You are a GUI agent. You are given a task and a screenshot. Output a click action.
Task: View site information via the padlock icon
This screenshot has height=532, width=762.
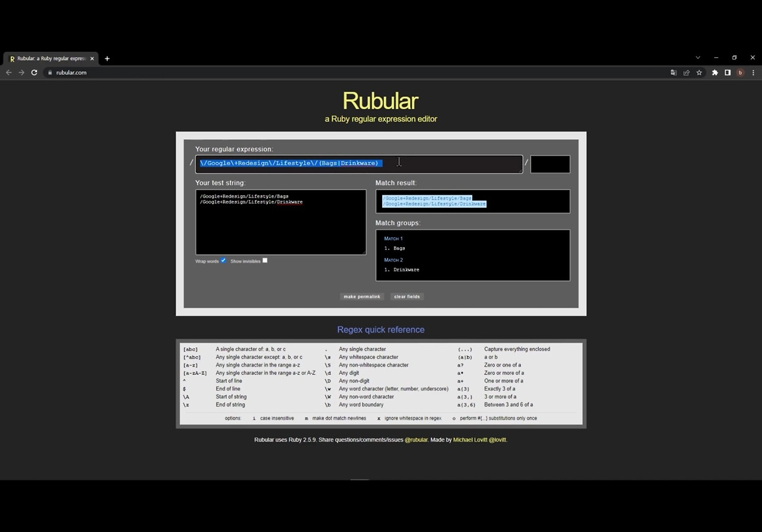(x=50, y=73)
